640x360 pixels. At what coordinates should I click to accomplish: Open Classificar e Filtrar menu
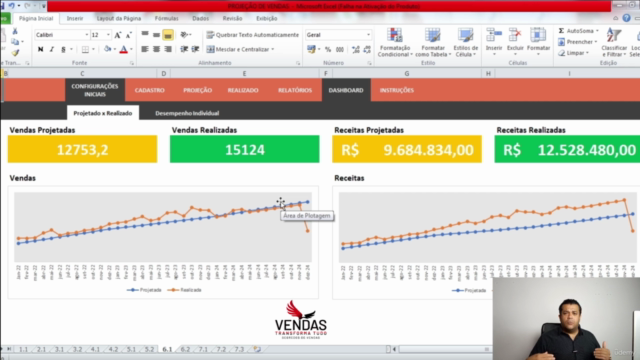614,42
